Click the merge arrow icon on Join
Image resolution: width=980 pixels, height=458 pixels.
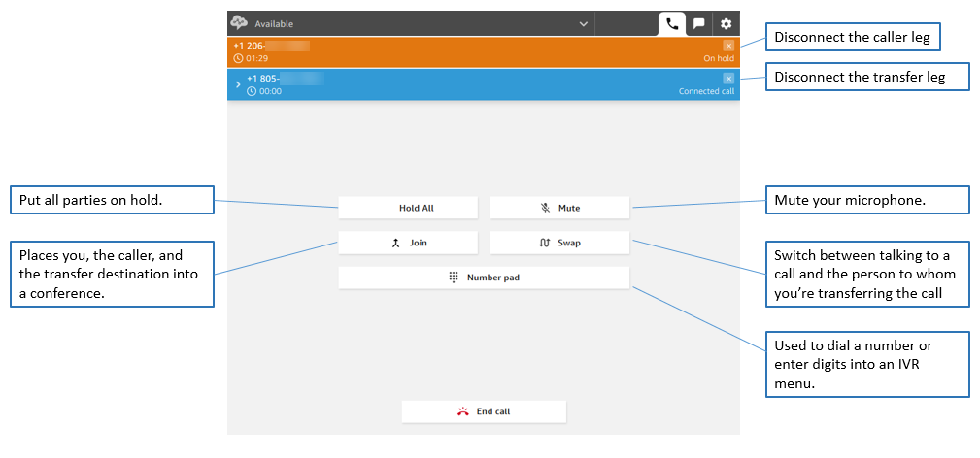(x=395, y=243)
